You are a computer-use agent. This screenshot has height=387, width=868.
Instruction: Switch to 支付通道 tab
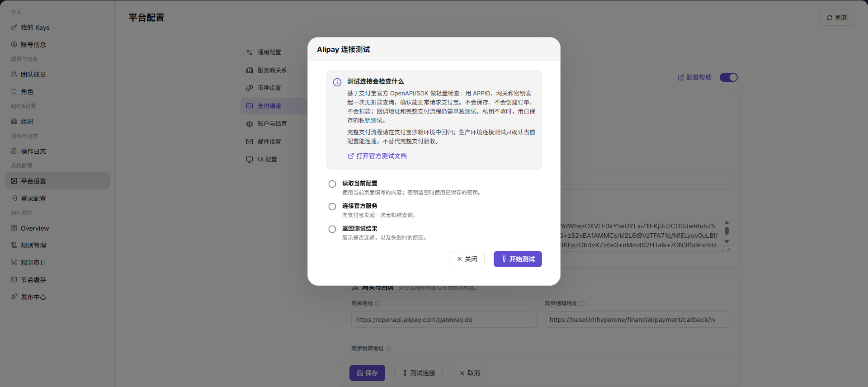[x=274, y=106]
